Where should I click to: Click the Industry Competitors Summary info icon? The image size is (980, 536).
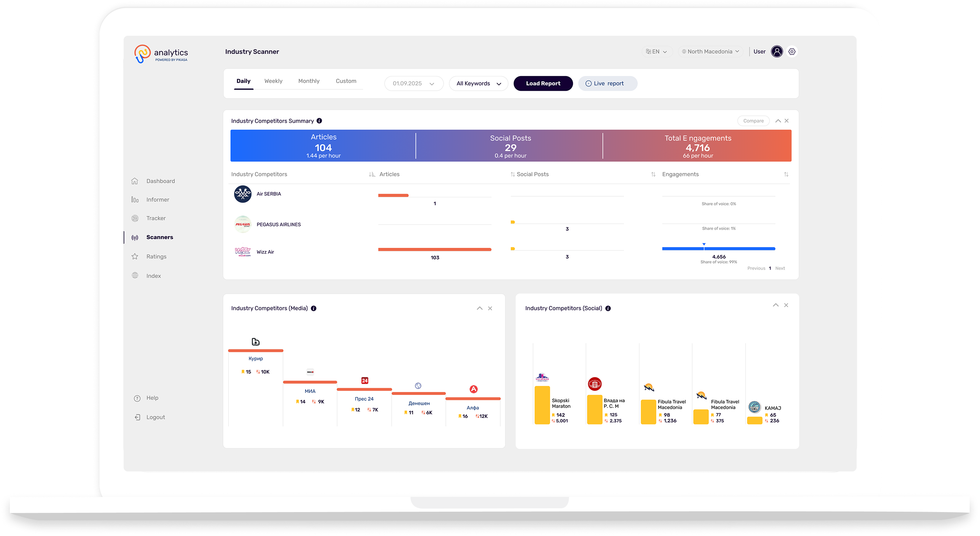pos(319,121)
